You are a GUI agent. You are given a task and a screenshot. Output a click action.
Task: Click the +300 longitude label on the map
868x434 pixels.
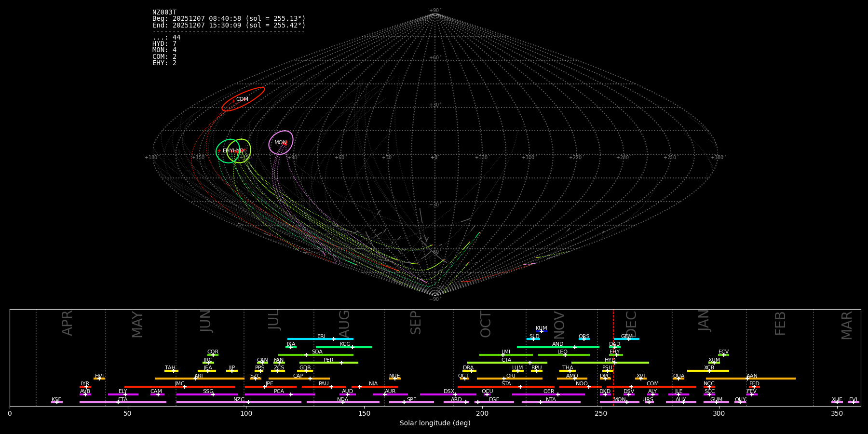click(x=528, y=158)
